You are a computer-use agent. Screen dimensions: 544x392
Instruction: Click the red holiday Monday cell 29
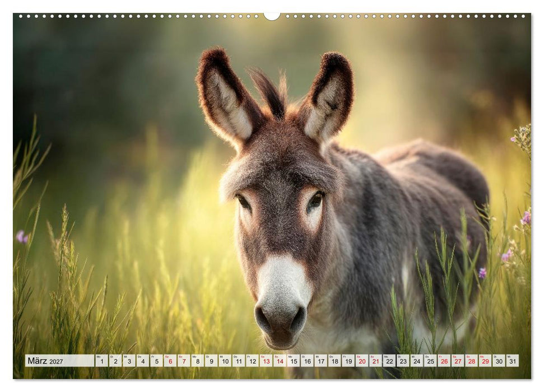point(485,361)
